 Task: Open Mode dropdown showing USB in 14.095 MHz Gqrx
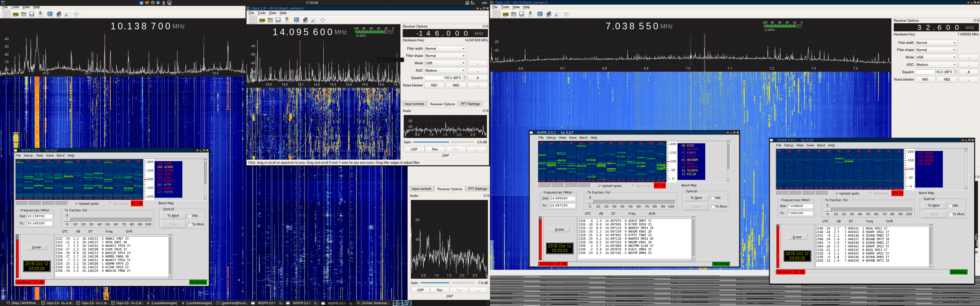pos(445,63)
